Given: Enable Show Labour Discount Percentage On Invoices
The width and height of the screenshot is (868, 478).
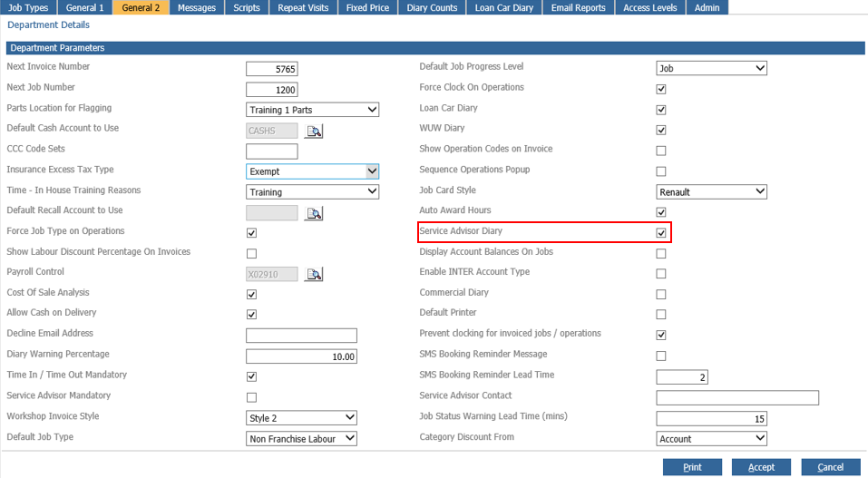Looking at the screenshot, I should pos(251,253).
